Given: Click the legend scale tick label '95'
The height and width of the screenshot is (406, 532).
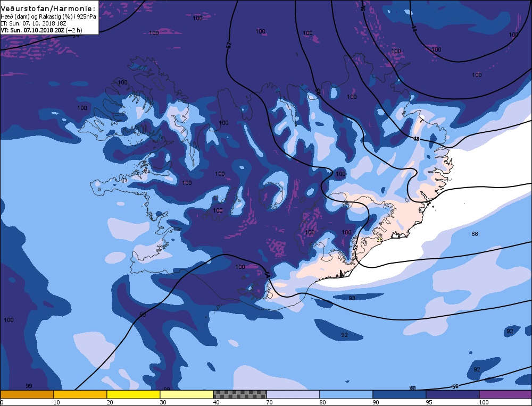Looking at the screenshot, I should click(x=429, y=402).
